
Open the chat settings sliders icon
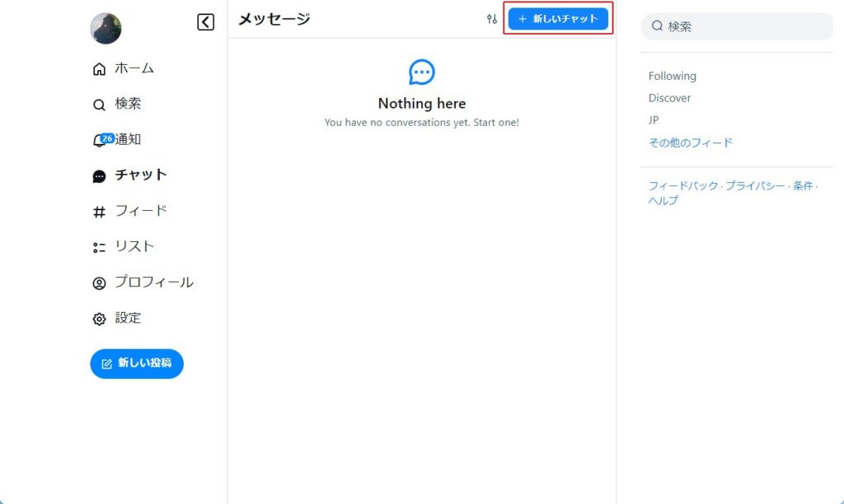(492, 19)
